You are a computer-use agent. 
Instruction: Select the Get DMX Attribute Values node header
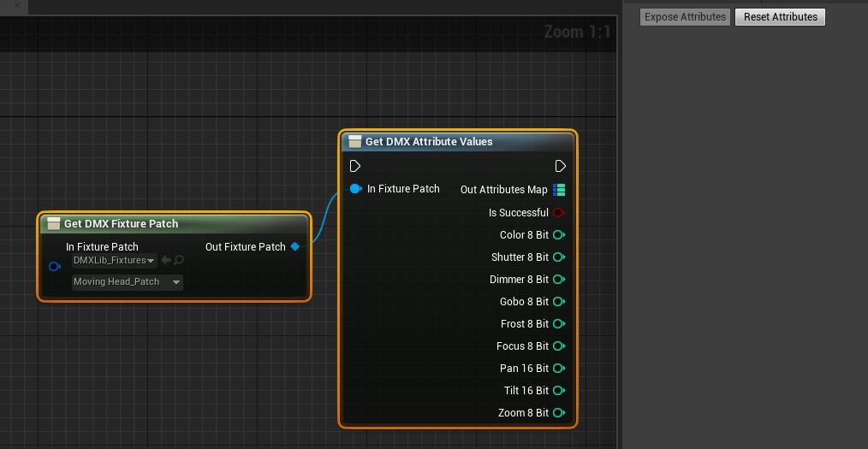[429, 142]
